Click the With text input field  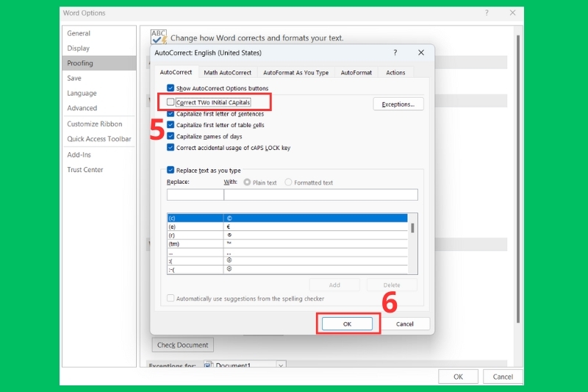pos(320,194)
